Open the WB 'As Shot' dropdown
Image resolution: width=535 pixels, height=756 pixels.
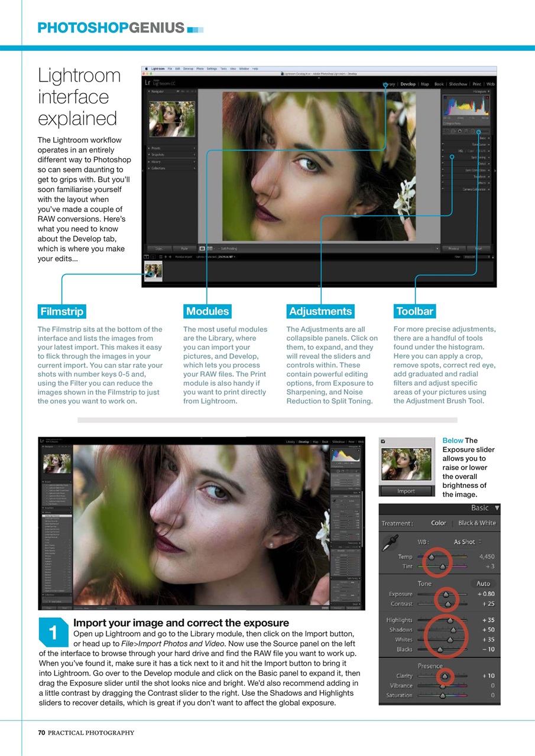[466, 542]
